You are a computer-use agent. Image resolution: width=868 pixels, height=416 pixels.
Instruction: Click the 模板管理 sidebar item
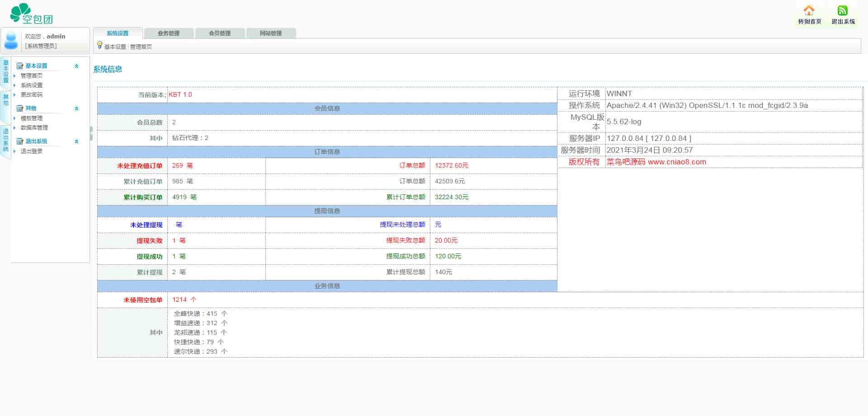pos(32,118)
